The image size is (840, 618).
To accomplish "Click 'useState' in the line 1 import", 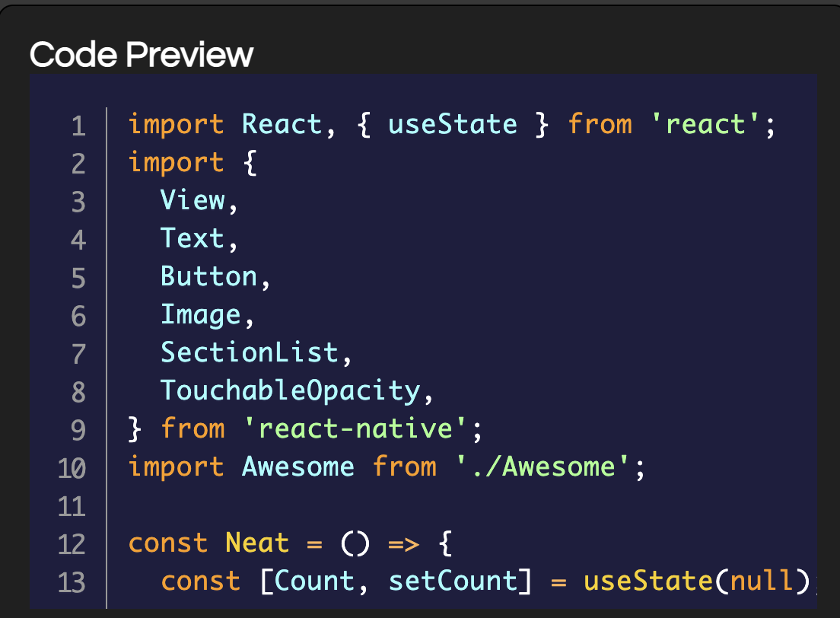I will (453, 124).
